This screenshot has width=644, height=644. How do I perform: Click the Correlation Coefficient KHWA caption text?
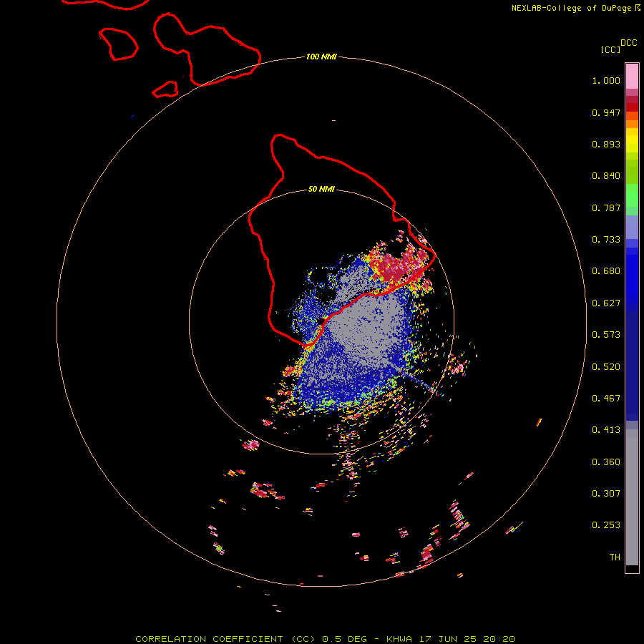(325, 639)
